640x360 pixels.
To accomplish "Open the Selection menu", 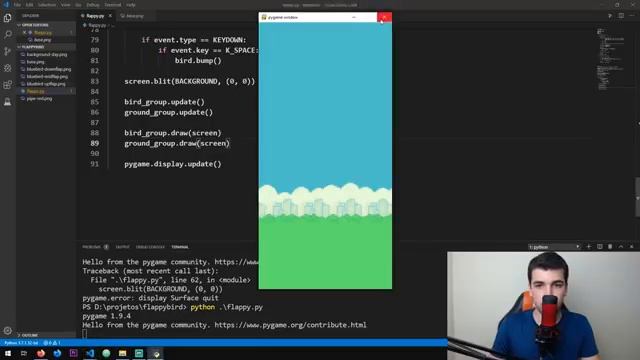I will tap(47, 5).
